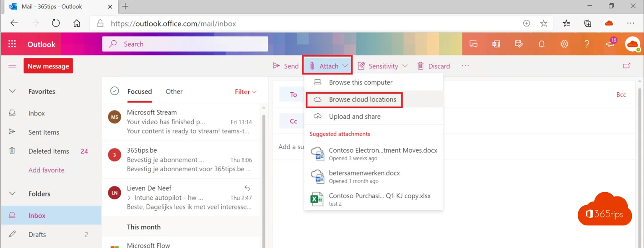Open a new browser tab
The height and width of the screenshot is (248, 644).
coord(125,6)
